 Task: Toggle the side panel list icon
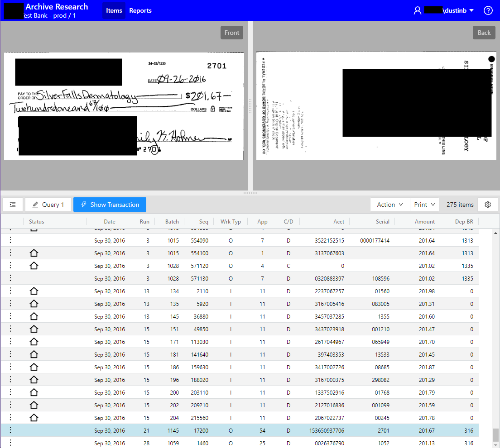click(13, 205)
